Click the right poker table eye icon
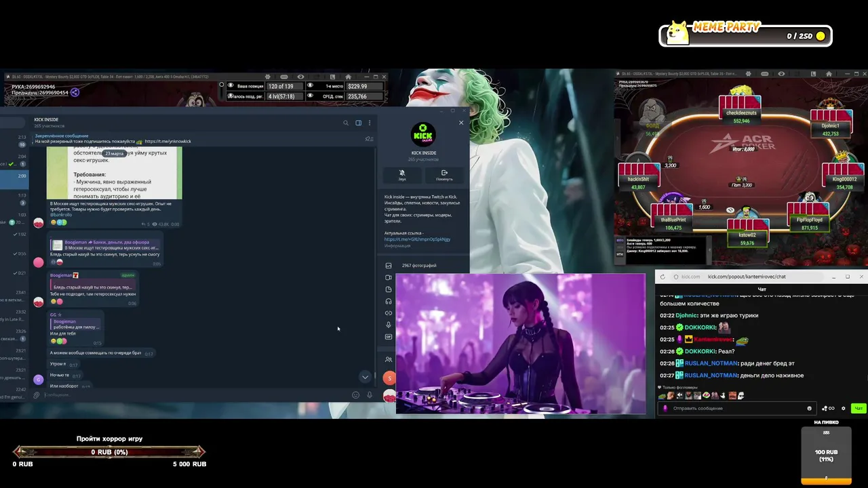The image size is (868, 488). click(x=781, y=73)
